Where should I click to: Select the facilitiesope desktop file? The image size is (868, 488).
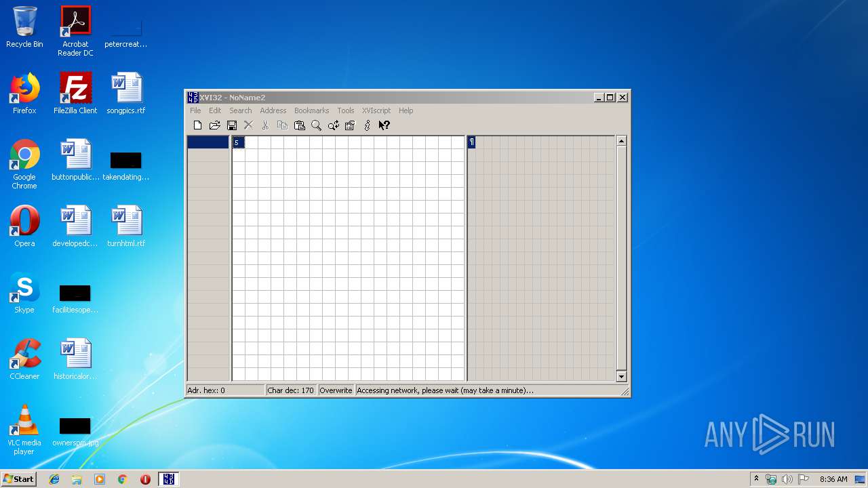click(75, 298)
